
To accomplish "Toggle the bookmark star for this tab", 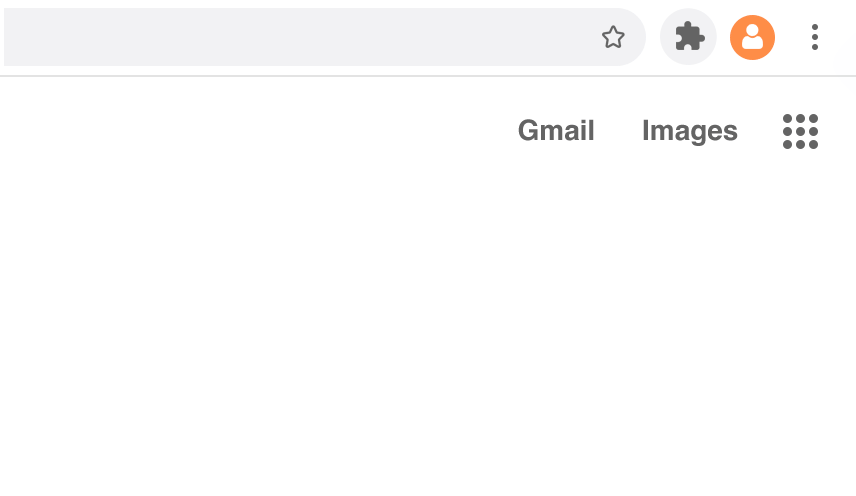I will coord(613,38).
